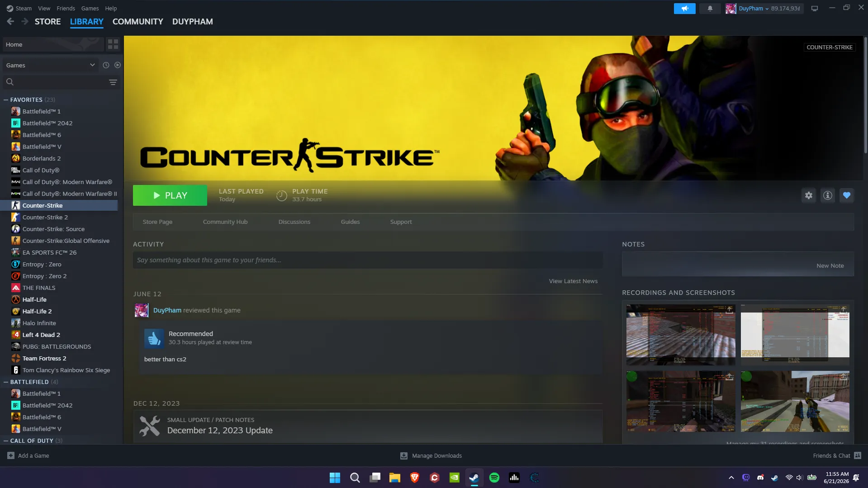The width and height of the screenshot is (868, 488).
Task: Switch to the COMMUNITY tab
Action: coord(138,21)
